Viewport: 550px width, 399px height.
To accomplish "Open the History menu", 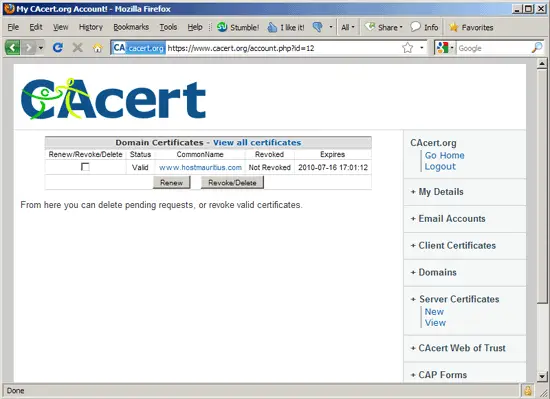I will click(x=90, y=27).
